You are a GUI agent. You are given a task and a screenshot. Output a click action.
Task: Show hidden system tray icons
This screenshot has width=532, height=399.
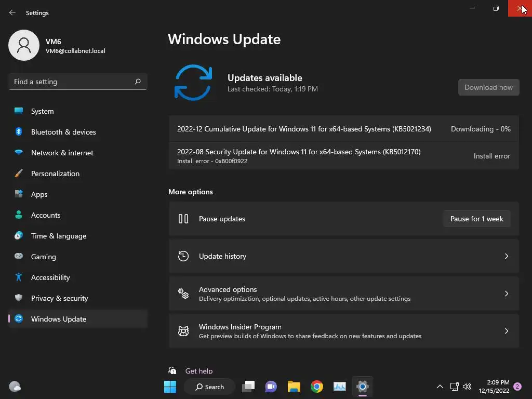(x=440, y=387)
